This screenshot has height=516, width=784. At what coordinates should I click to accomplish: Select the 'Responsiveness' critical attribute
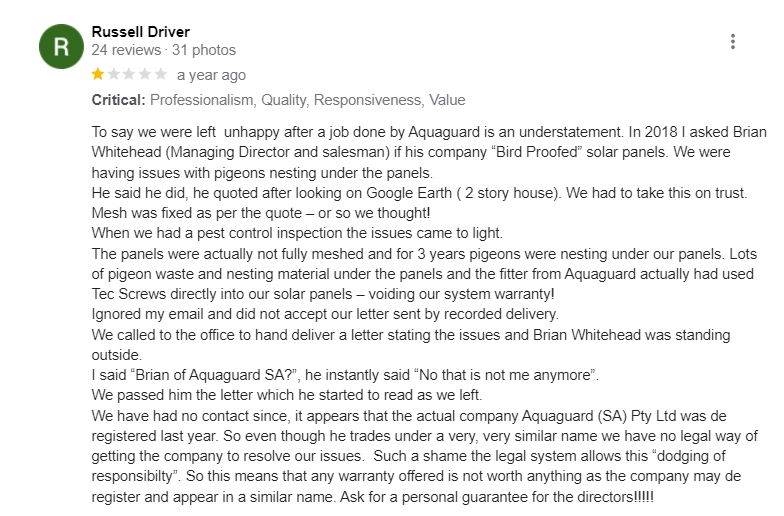click(369, 100)
